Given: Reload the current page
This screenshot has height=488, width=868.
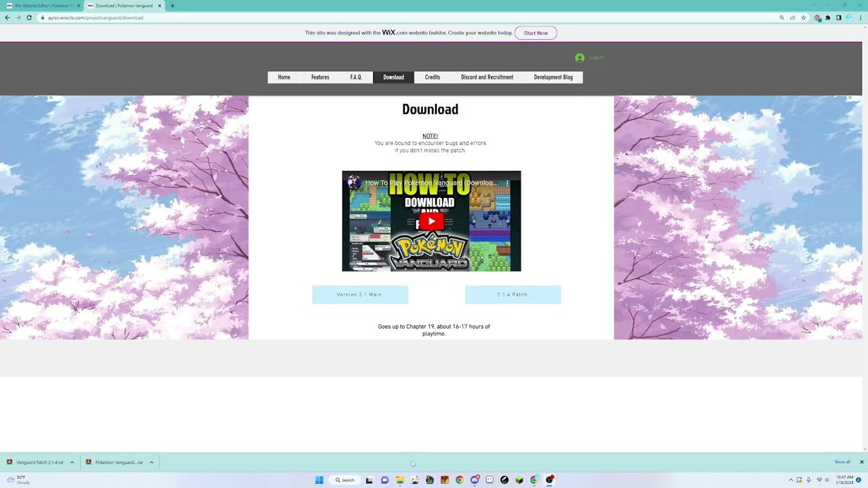Looking at the screenshot, I should (x=29, y=18).
